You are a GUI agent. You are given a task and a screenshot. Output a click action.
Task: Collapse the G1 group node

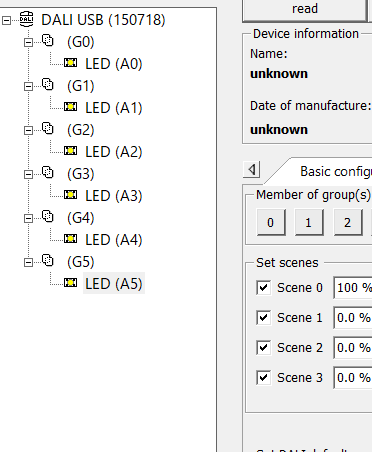click(28, 86)
